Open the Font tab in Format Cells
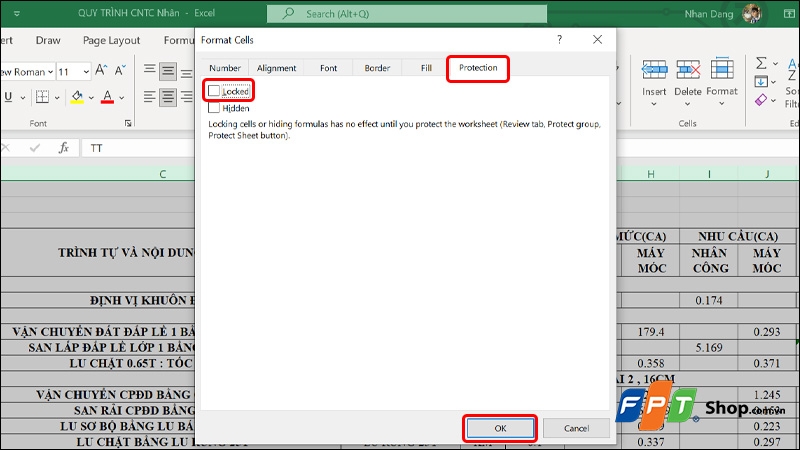This screenshot has width=800, height=450. tap(328, 68)
